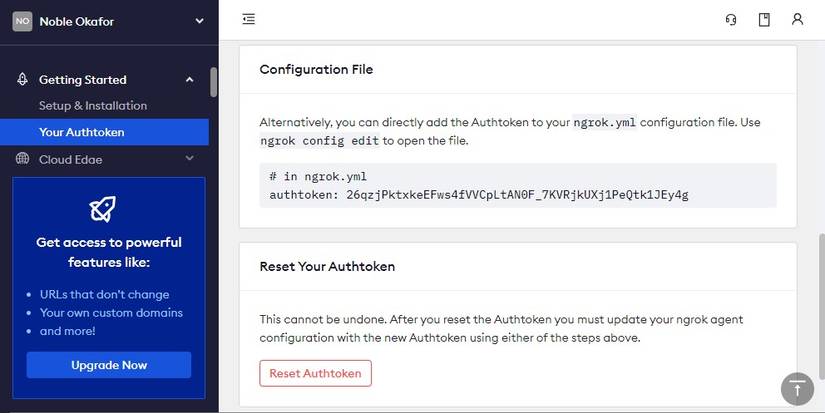Click the Getting Started rocket icon
This screenshot has width=825, height=413.
pos(23,80)
